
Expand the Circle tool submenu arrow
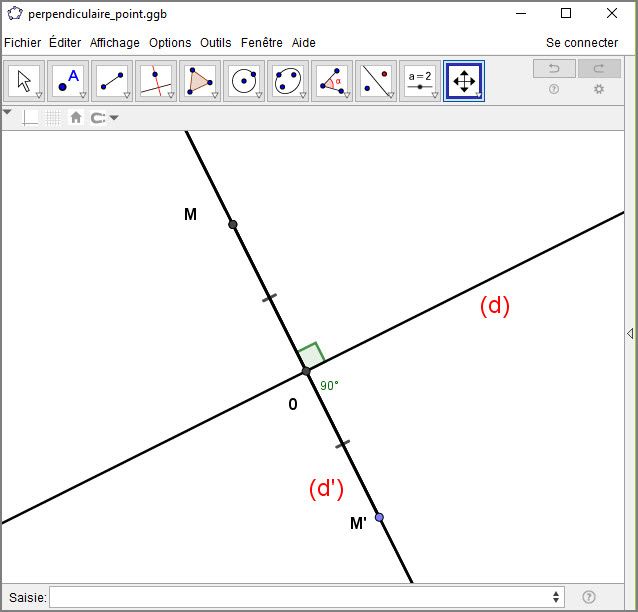click(x=259, y=95)
